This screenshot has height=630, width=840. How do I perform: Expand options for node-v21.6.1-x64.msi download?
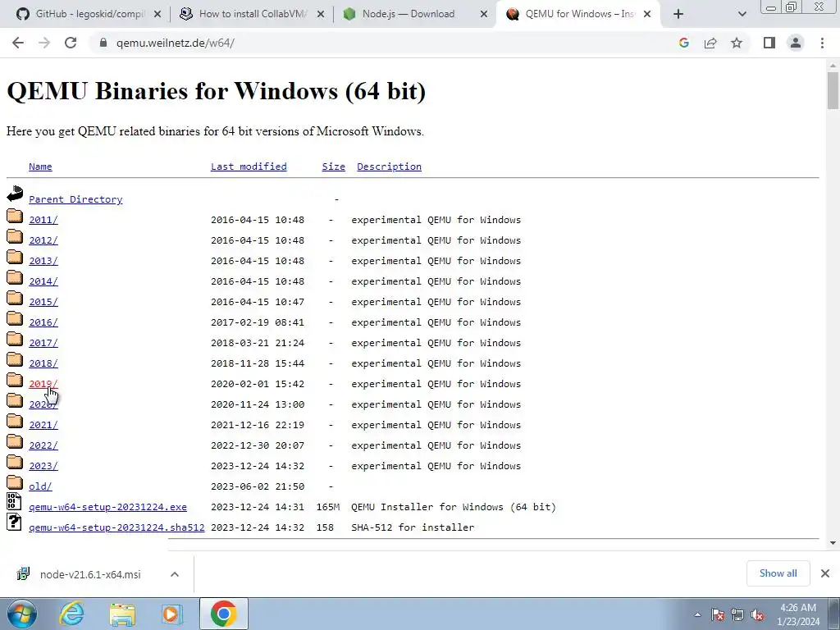tap(175, 574)
